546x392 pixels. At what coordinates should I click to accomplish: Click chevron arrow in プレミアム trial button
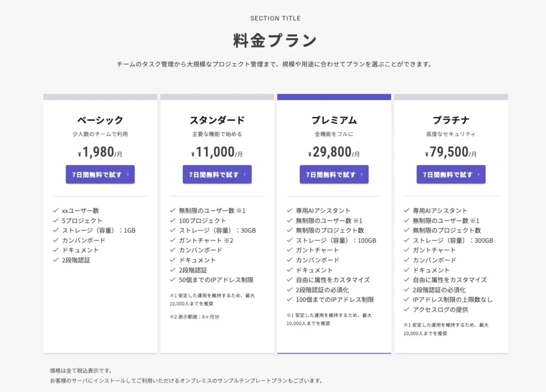tap(362, 174)
